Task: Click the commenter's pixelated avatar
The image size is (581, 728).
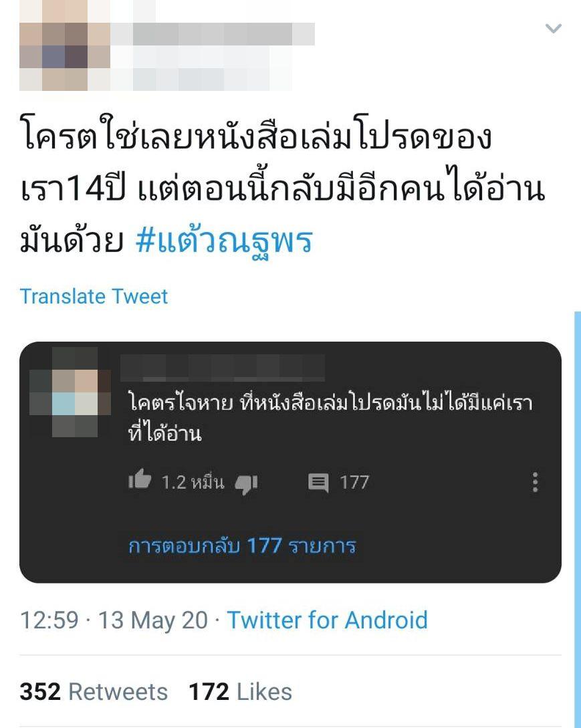Action: (x=70, y=392)
